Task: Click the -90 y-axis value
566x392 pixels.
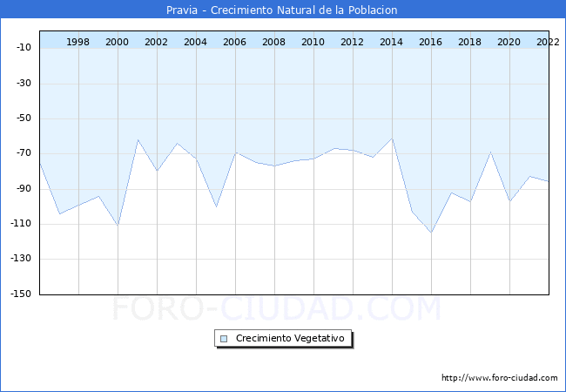Action: [24, 188]
